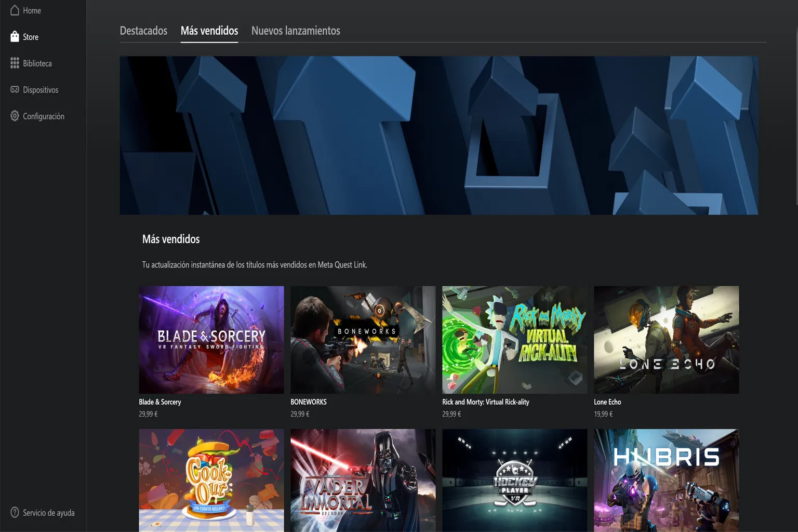Click the Store shopping bag icon
The height and width of the screenshot is (532, 798).
tap(15, 37)
